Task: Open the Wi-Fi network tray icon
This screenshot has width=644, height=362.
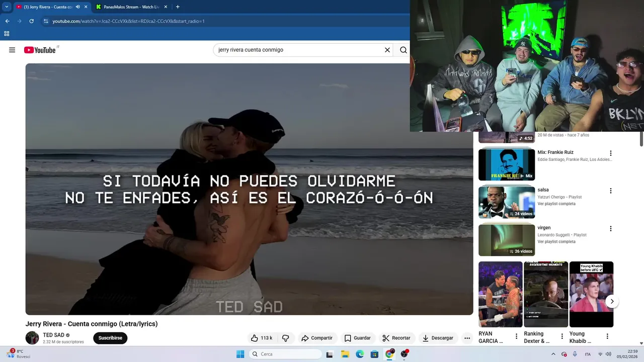Action: pyautogui.click(x=600, y=354)
